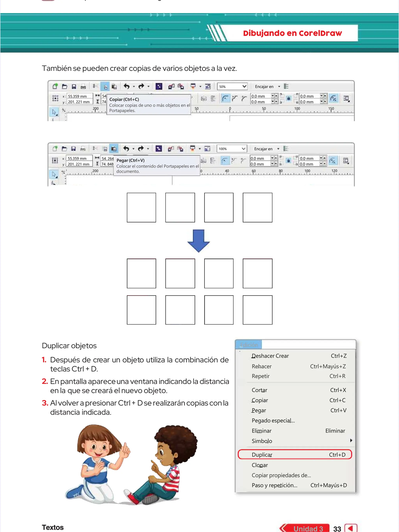The width and height of the screenshot is (399, 532).
Task: Select Pick tool arrow below 100% toolbar
Action: (54, 175)
